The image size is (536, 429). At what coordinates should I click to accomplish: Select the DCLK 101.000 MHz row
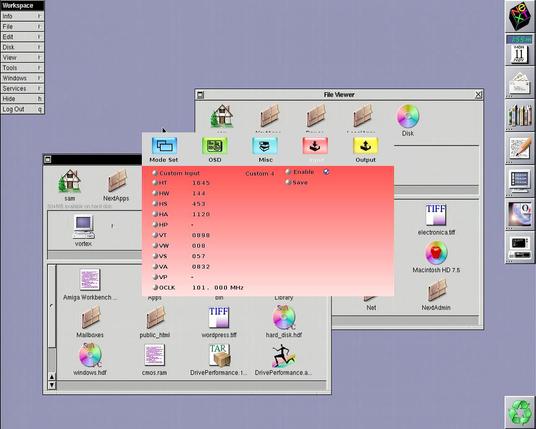click(x=198, y=288)
